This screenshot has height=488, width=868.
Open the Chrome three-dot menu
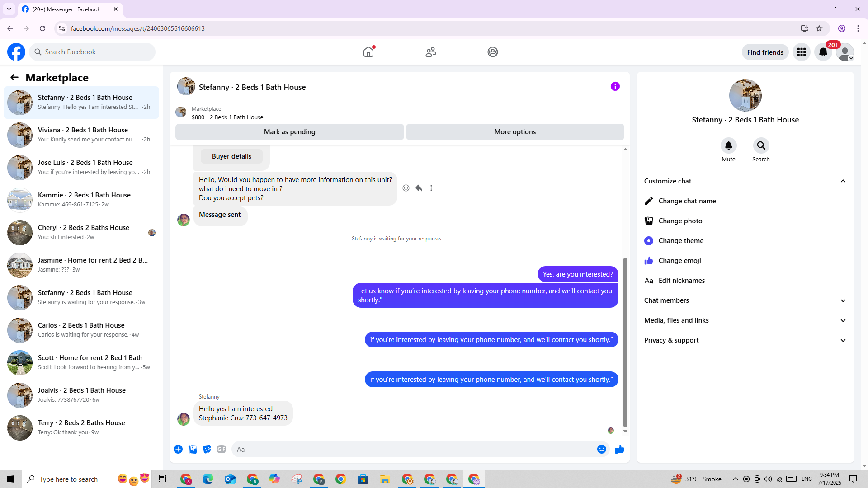point(858,28)
